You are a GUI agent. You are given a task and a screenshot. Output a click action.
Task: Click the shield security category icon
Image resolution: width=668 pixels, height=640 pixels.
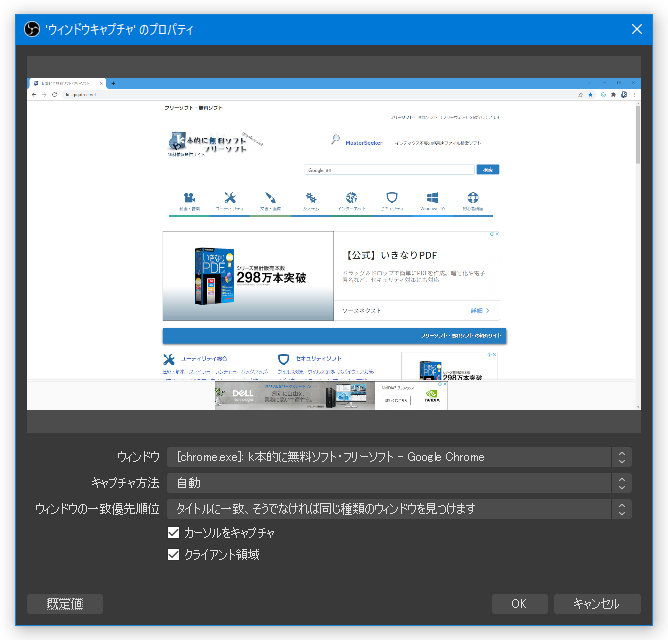click(x=392, y=197)
